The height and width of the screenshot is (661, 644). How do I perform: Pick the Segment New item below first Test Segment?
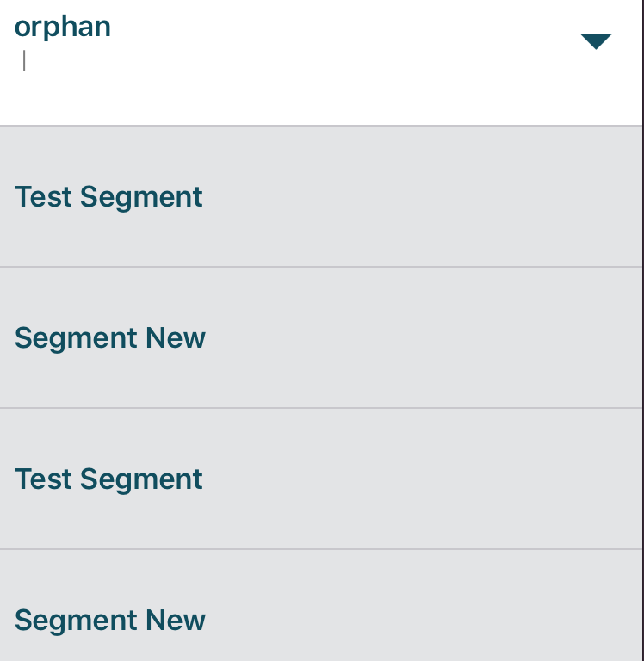click(110, 338)
